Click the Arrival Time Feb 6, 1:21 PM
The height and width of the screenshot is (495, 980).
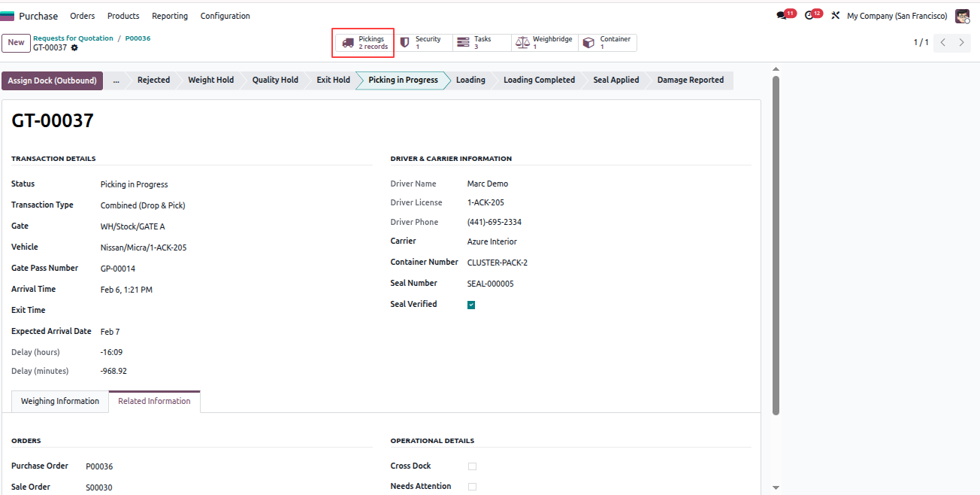pyautogui.click(x=126, y=290)
